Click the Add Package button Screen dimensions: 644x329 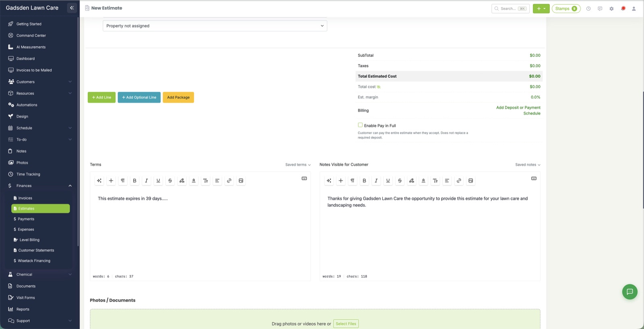178,97
